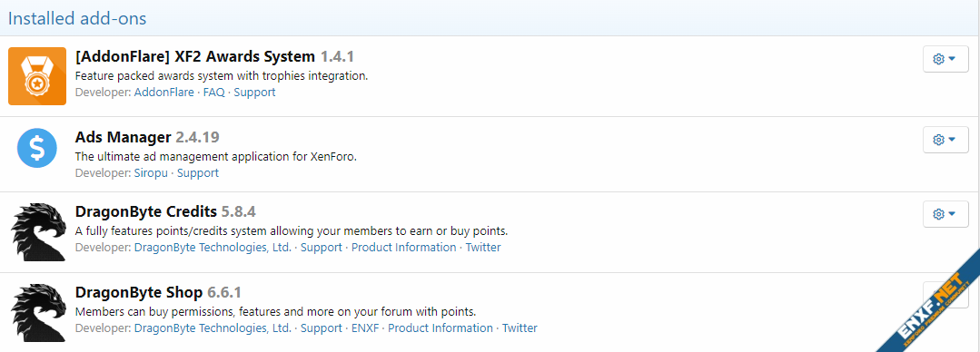Visit the Siropu developer link

tap(151, 173)
